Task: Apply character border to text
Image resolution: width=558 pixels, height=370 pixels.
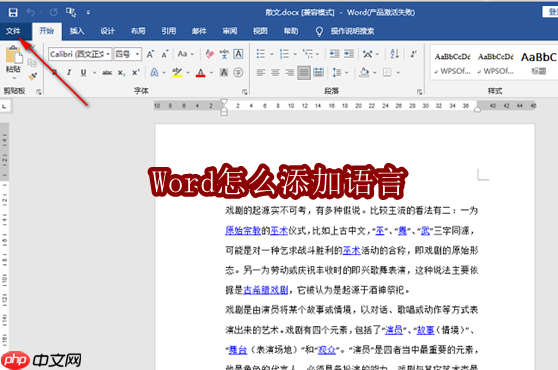Action: (x=238, y=54)
